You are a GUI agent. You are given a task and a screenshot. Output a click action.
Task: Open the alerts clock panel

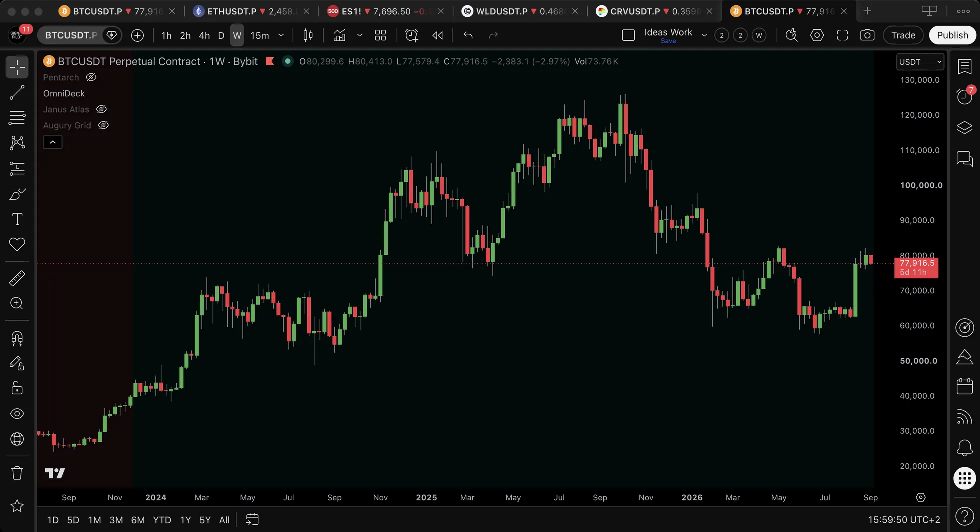pos(964,96)
